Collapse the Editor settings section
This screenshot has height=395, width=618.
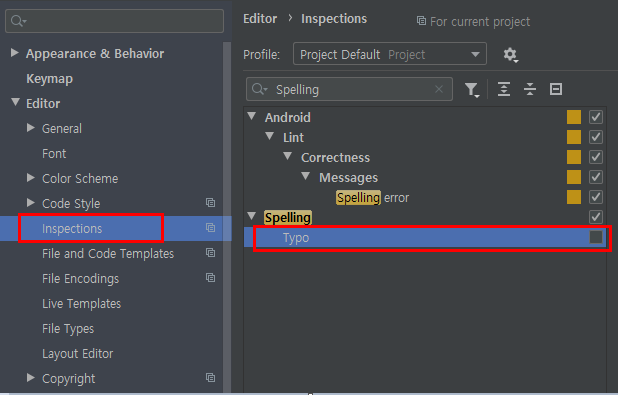point(15,102)
